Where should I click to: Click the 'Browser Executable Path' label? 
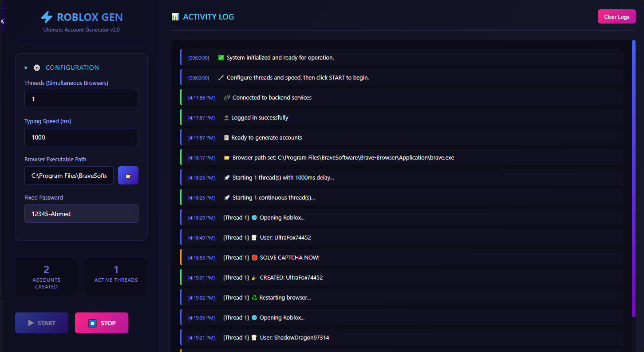(x=55, y=160)
